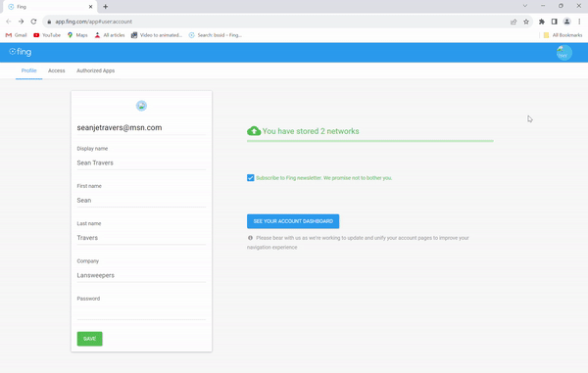This screenshot has height=373, width=588.
Task: Click the green network storage progress bar
Action: tap(370, 141)
